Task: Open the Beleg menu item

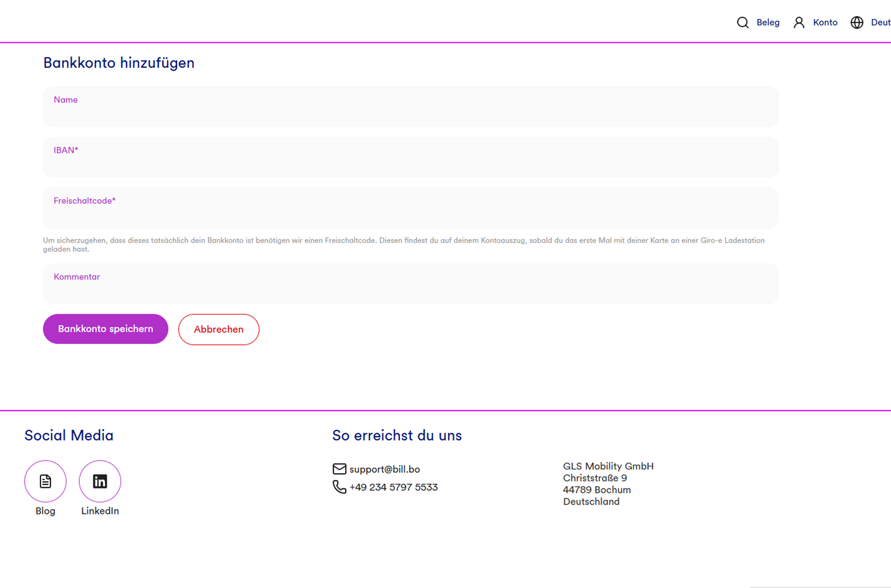Action: (768, 22)
